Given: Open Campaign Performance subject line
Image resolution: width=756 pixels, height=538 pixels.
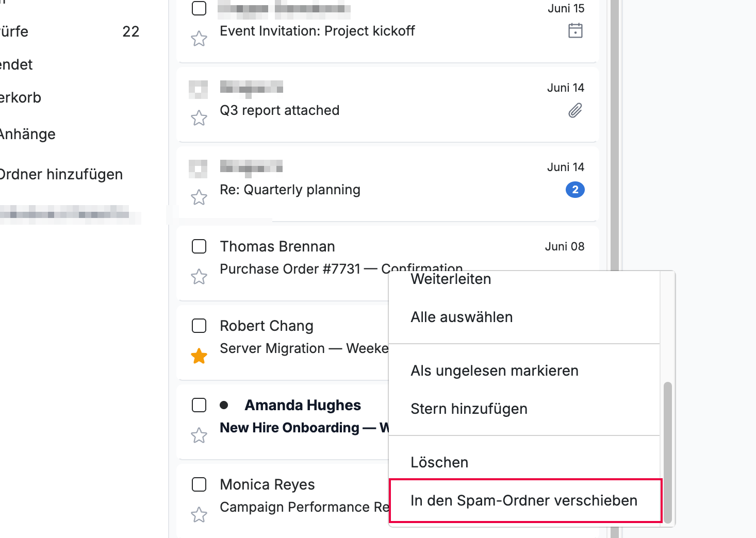Looking at the screenshot, I should click(304, 507).
